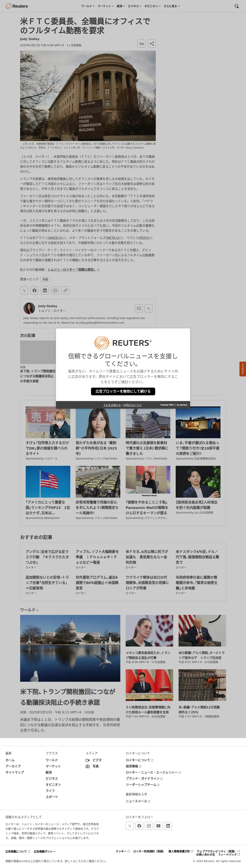The image size is (246, 868).
Task: Open recommended article about テスラたたきつぶせ
Action: tap(48, 557)
